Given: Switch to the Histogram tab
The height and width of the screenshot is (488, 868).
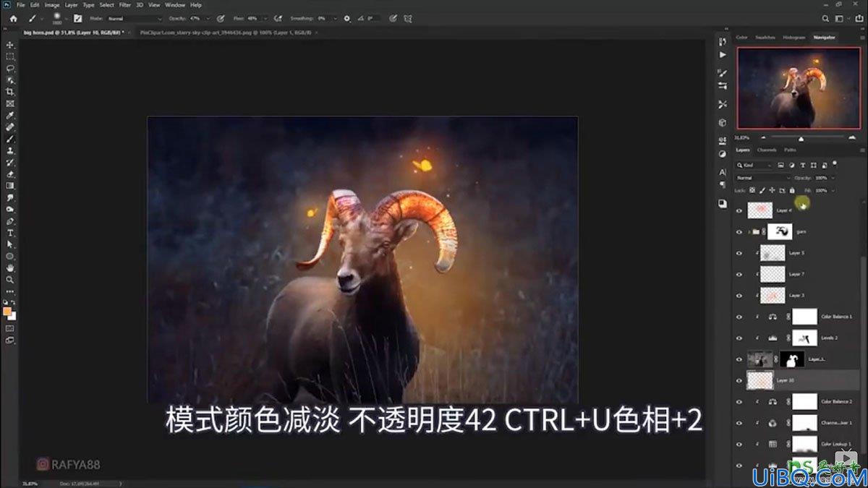Looking at the screenshot, I should click(x=793, y=37).
